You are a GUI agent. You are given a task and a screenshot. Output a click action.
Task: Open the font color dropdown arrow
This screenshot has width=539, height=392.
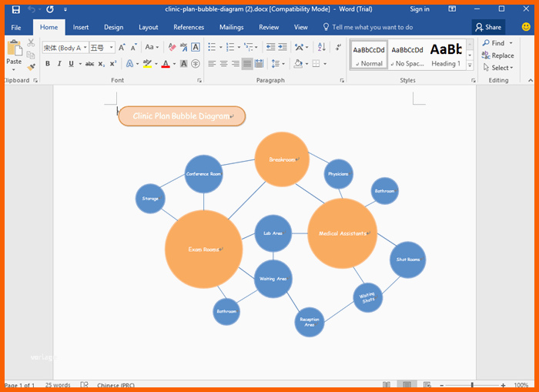coord(174,64)
